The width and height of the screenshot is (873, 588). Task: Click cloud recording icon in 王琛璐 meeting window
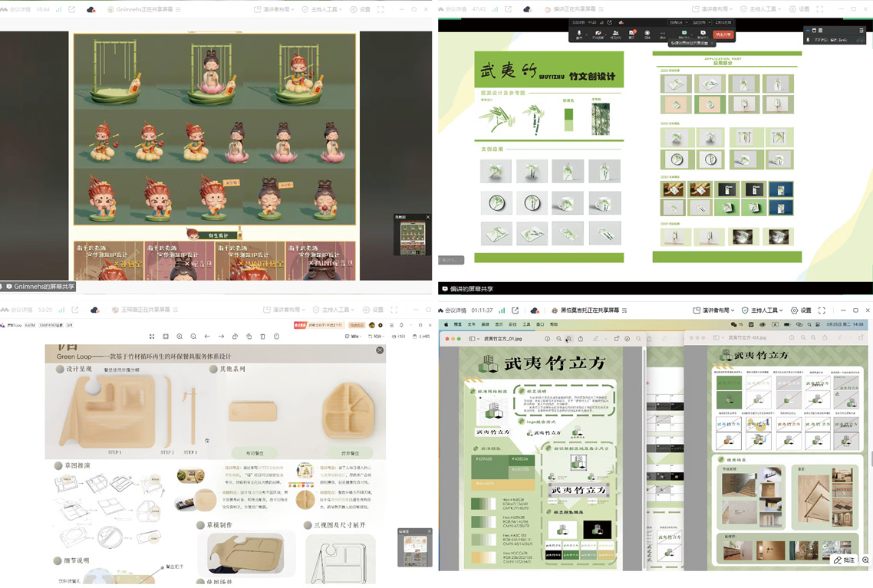click(x=94, y=310)
